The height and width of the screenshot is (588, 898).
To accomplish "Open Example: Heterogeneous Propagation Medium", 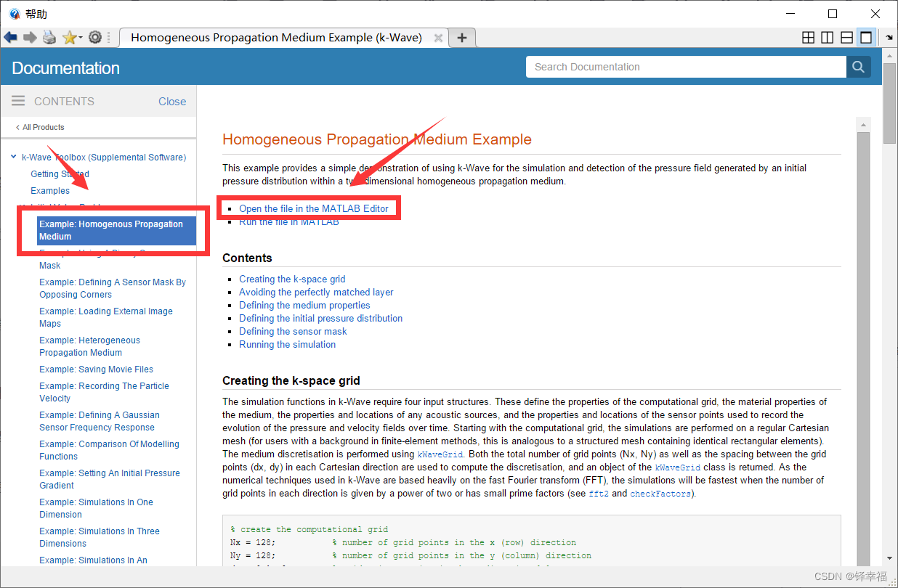I will 89,346.
